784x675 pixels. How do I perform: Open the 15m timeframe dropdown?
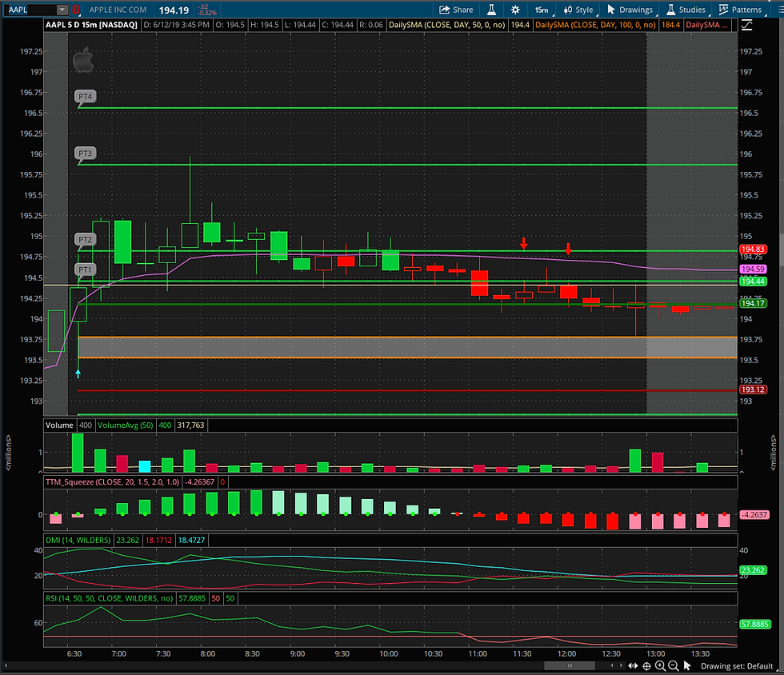543,10
